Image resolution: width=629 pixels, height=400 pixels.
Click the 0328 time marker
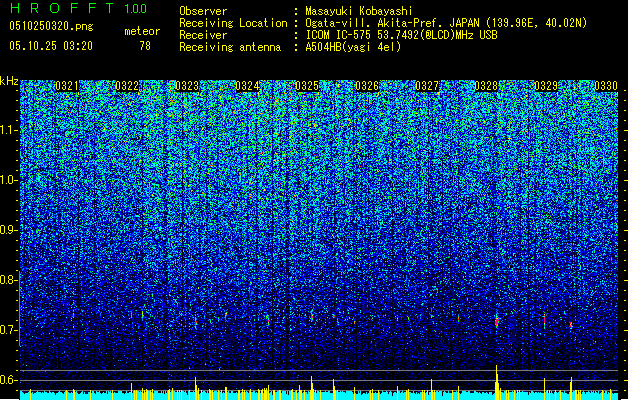[x=486, y=86]
